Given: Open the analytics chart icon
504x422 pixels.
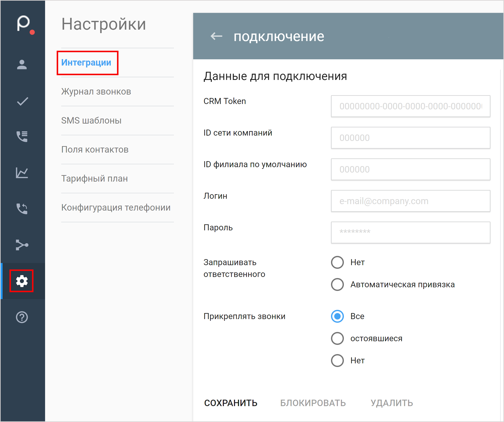Looking at the screenshot, I should pos(22,173).
